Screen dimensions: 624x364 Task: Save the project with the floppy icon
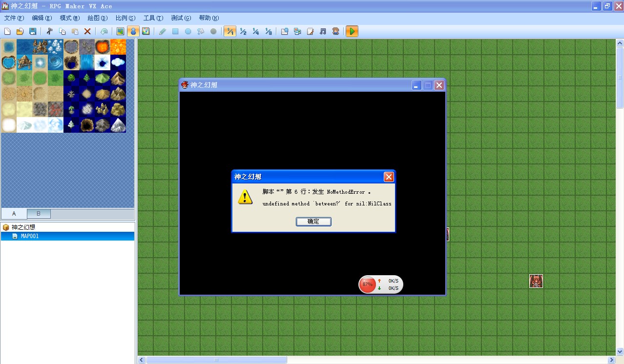coord(33,32)
